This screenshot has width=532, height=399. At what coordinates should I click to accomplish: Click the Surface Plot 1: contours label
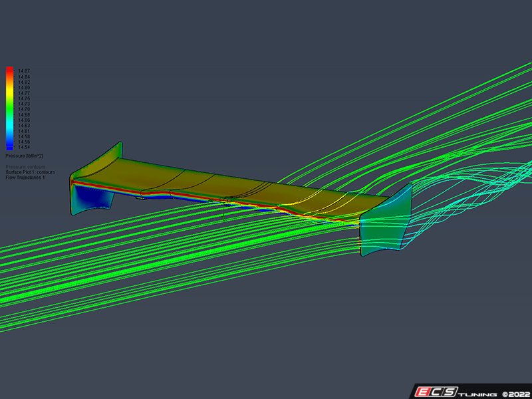pos(30,172)
